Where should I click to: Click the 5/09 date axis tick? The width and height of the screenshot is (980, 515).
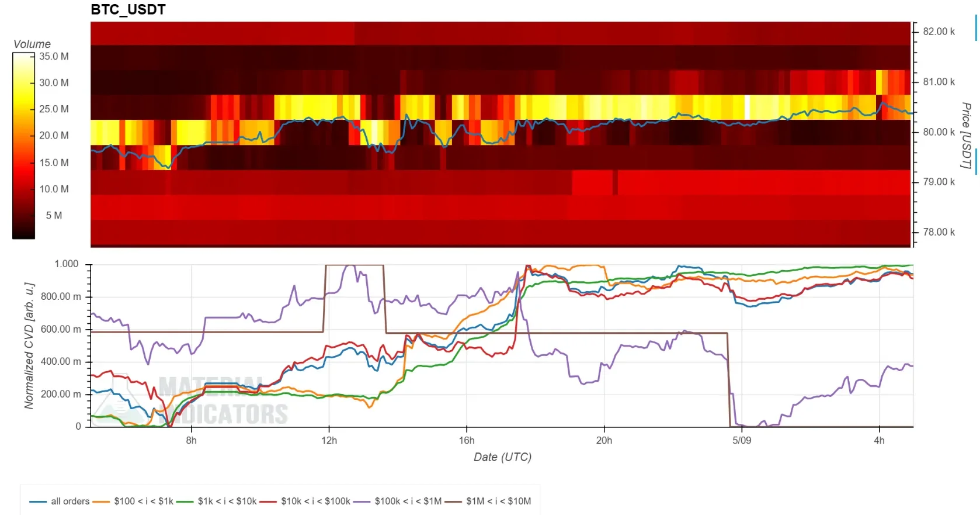[742, 440]
